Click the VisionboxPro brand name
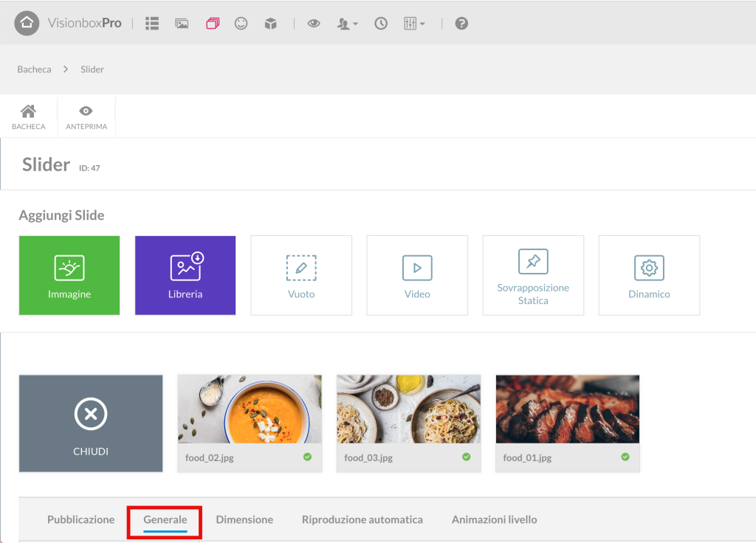Image resolution: width=756 pixels, height=543 pixels. [x=84, y=23]
